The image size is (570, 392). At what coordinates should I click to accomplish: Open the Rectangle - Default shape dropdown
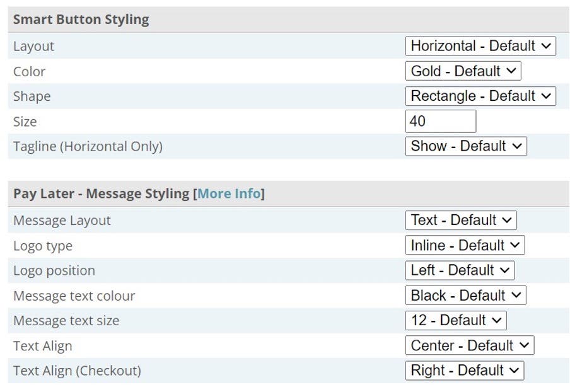480,96
